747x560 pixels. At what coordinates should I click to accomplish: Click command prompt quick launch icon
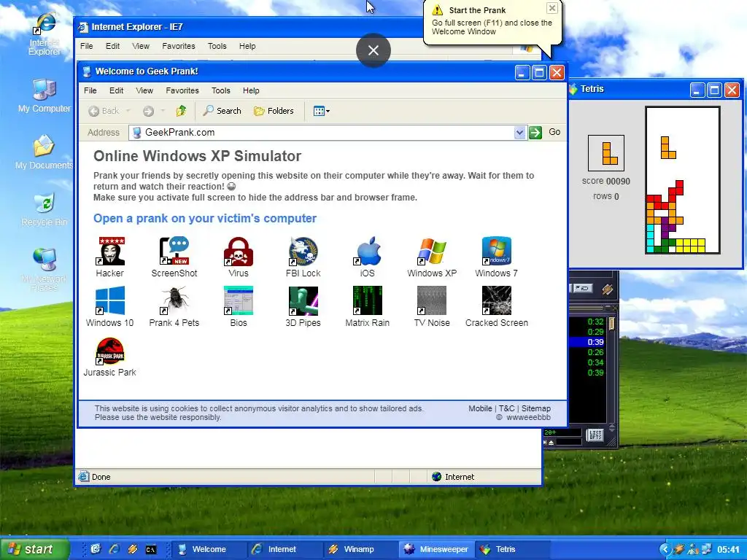click(x=150, y=550)
